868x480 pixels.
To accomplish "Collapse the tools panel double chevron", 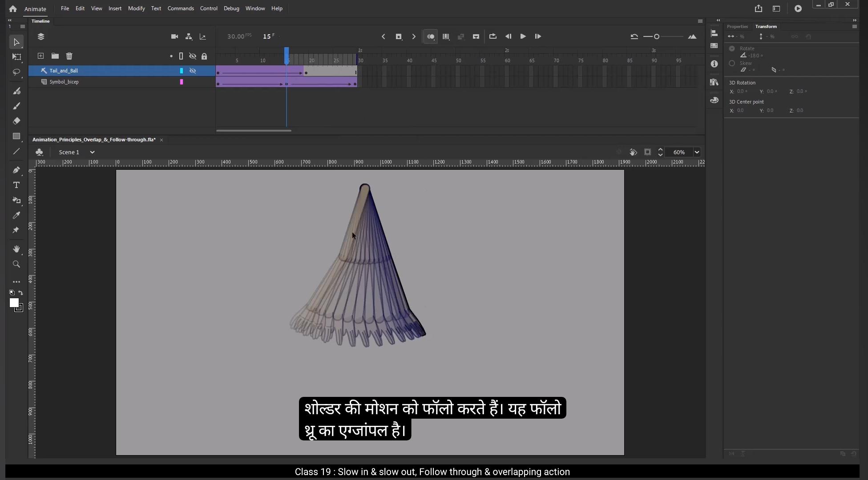I will [10, 20].
